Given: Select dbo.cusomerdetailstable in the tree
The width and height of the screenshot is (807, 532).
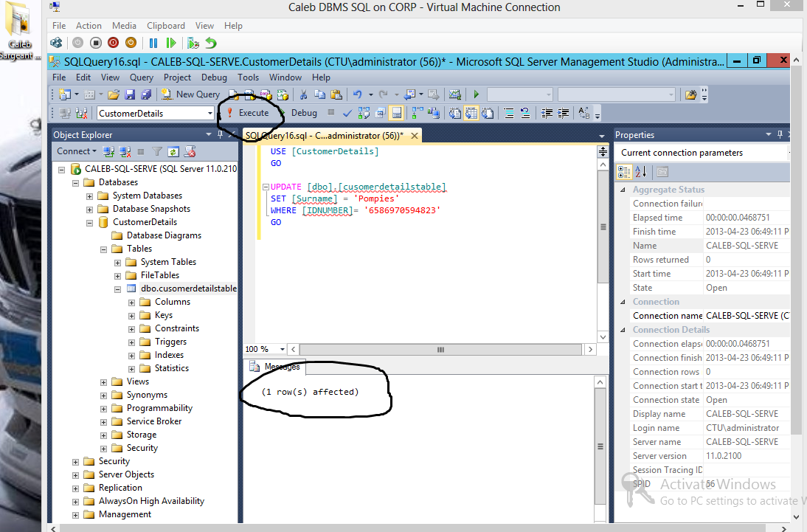Looking at the screenshot, I should (x=189, y=289).
